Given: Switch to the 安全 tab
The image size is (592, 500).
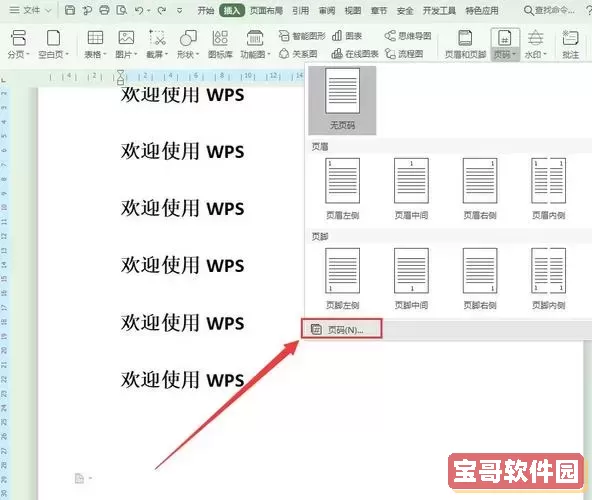Looking at the screenshot, I should click(405, 11).
